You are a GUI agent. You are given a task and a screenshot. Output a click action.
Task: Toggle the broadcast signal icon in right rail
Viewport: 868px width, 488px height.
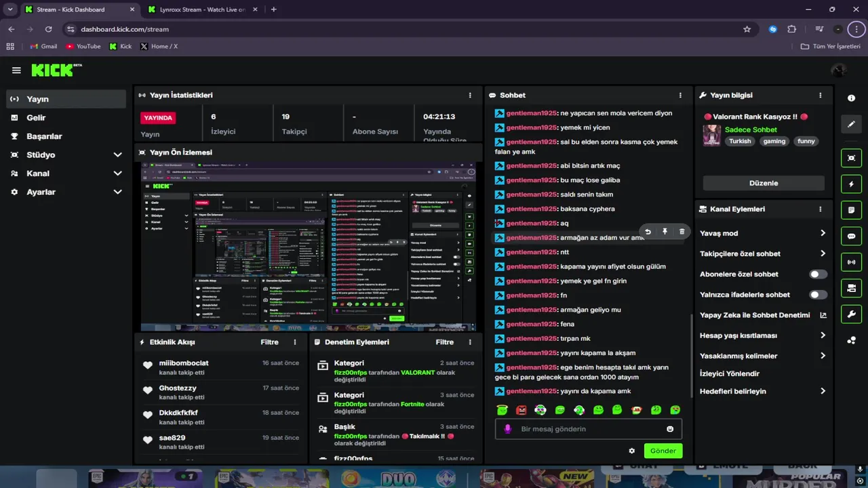pos(851,262)
